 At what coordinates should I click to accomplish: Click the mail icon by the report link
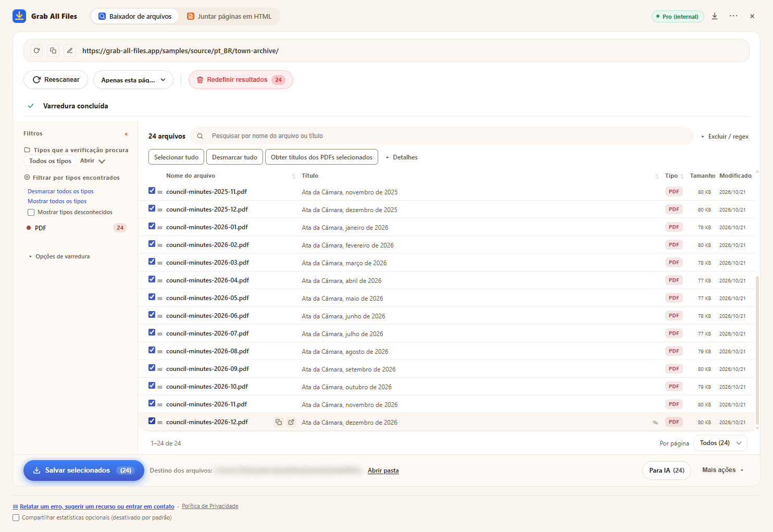15,506
